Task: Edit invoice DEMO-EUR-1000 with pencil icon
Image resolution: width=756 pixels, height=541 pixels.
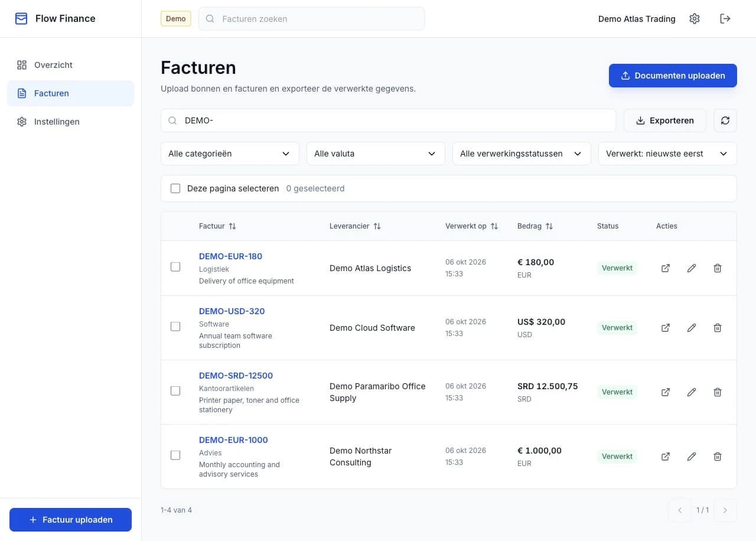Action: 692,457
